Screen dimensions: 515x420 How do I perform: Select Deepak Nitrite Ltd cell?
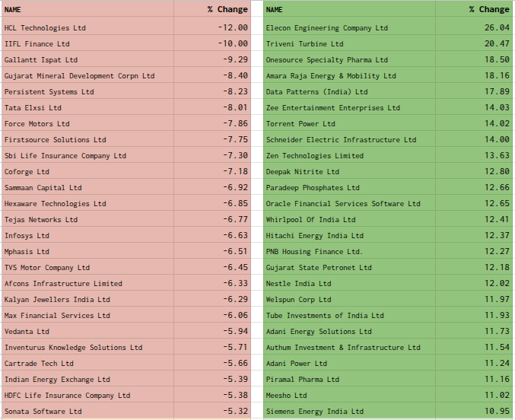point(349,171)
